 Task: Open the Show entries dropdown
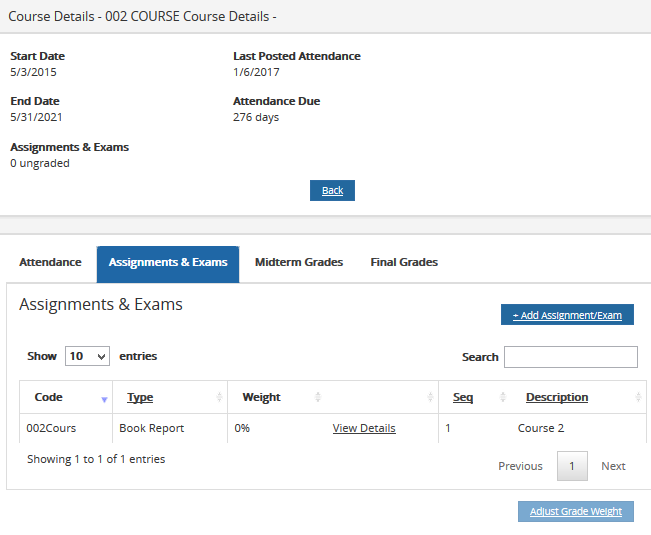[x=87, y=356]
